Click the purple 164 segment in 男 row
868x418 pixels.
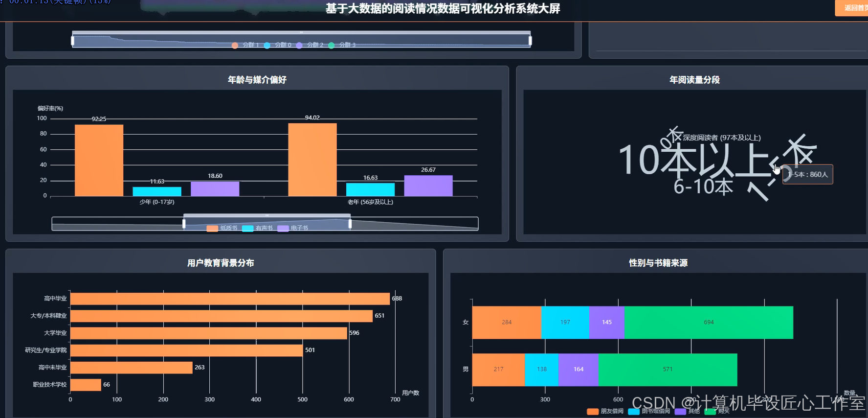[579, 370]
